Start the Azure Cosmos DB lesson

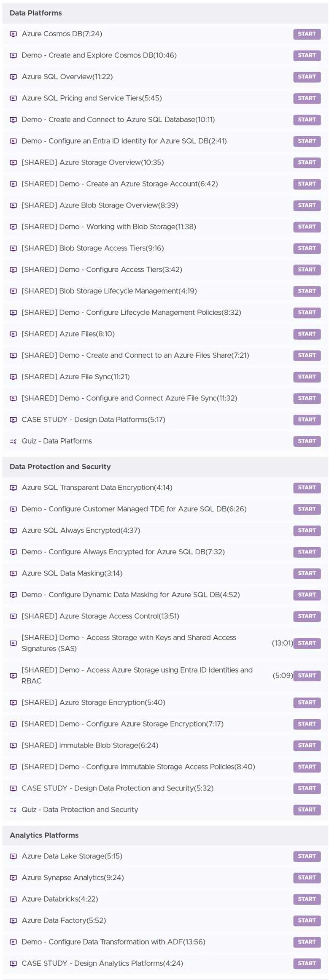click(x=307, y=34)
